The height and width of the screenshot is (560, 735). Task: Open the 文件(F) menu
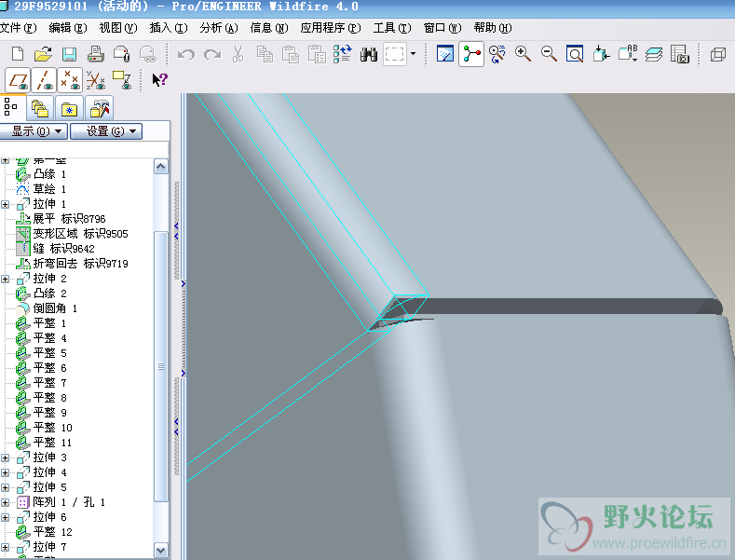18,28
